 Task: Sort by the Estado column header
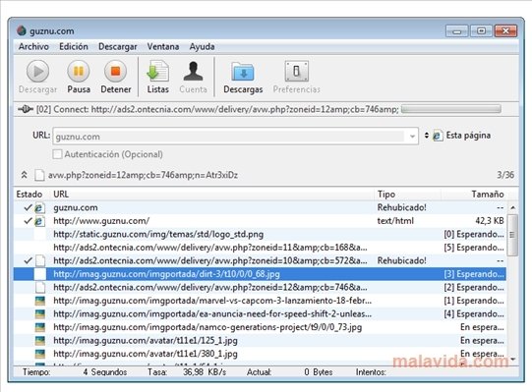pyautogui.click(x=30, y=195)
